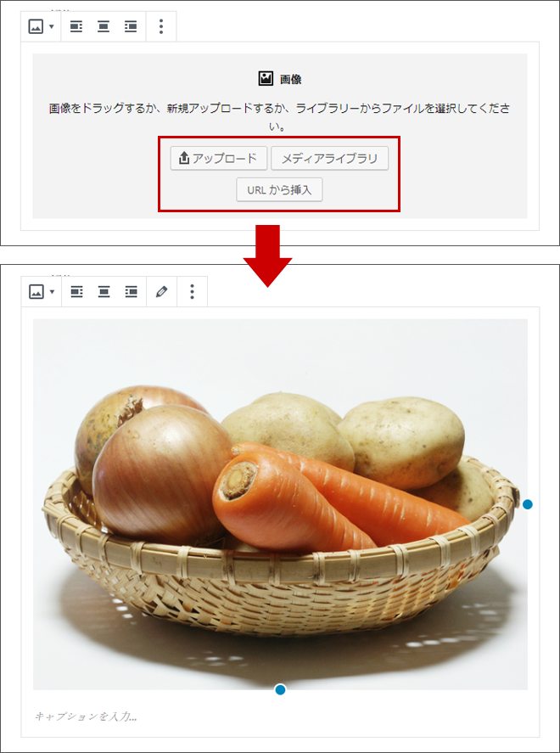This screenshot has height=753, width=560.
Task: Select the vegetable basket image
Action: pyautogui.click(x=280, y=504)
